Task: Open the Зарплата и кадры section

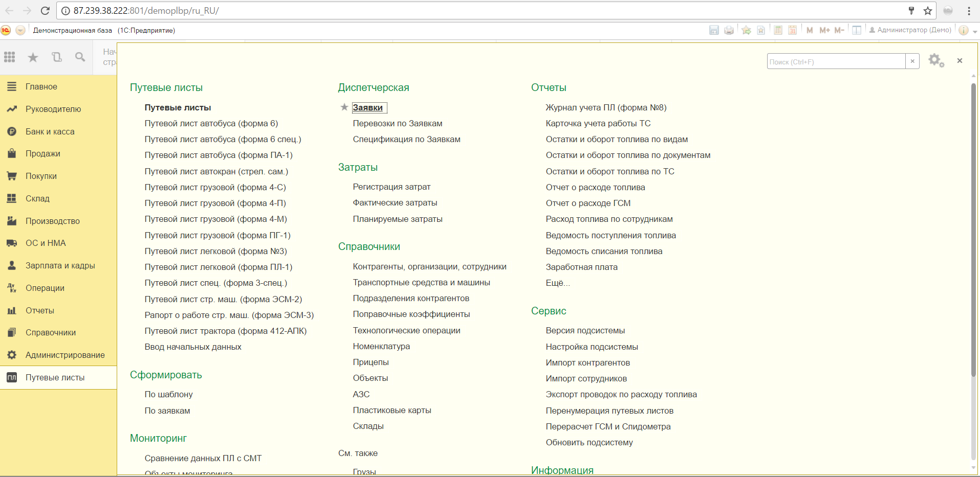Action: pyautogui.click(x=60, y=265)
